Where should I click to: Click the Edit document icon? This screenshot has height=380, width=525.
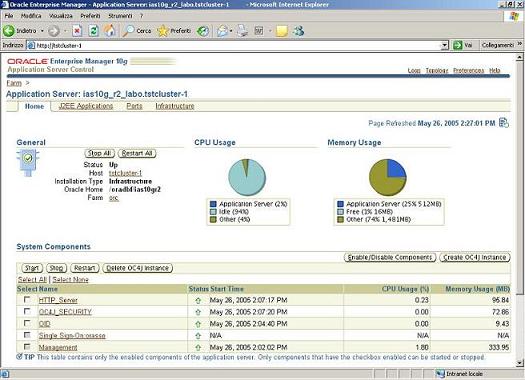[x=259, y=31]
